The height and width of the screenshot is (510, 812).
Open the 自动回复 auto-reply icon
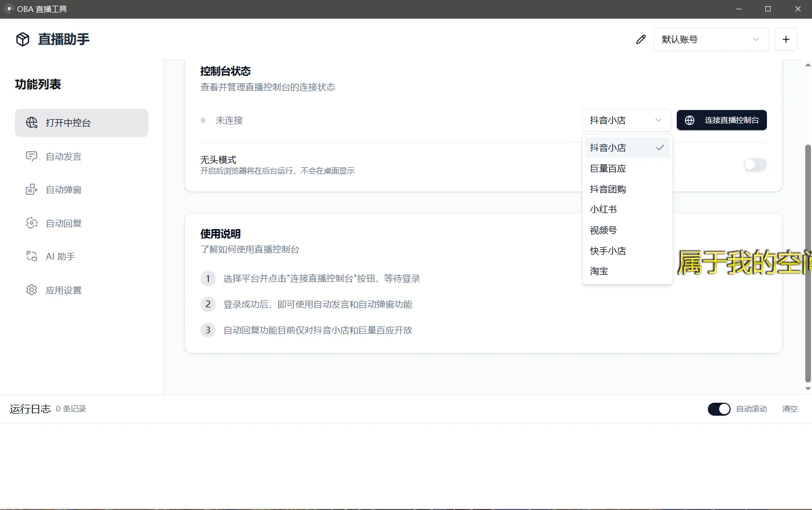pyautogui.click(x=32, y=223)
